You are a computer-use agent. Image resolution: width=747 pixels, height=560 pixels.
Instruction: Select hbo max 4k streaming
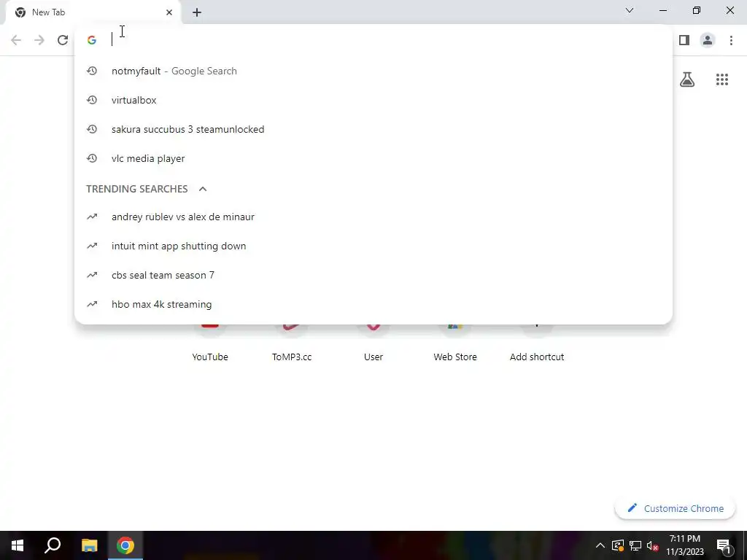click(373, 304)
